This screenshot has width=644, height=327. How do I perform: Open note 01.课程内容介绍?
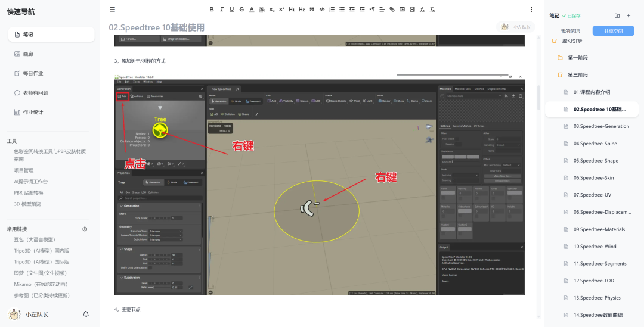[592, 92]
